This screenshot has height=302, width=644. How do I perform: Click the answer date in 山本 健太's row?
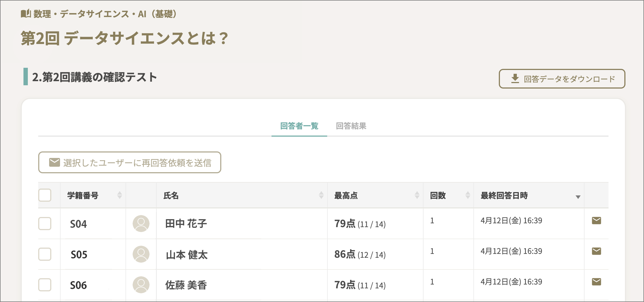point(511,251)
